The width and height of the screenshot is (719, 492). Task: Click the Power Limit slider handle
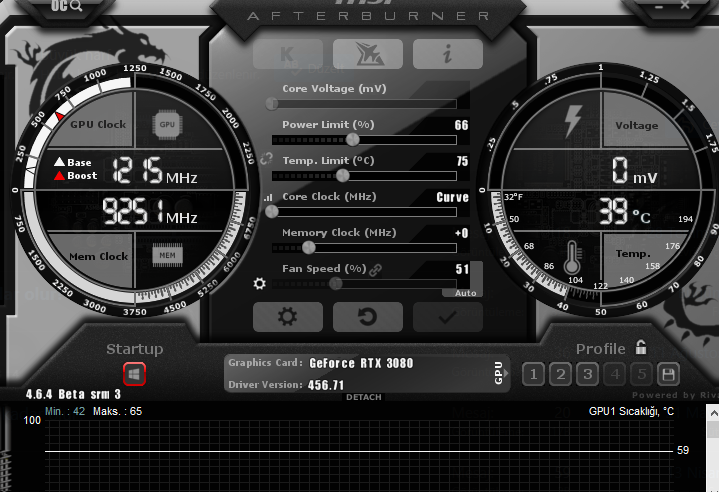point(353,139)
